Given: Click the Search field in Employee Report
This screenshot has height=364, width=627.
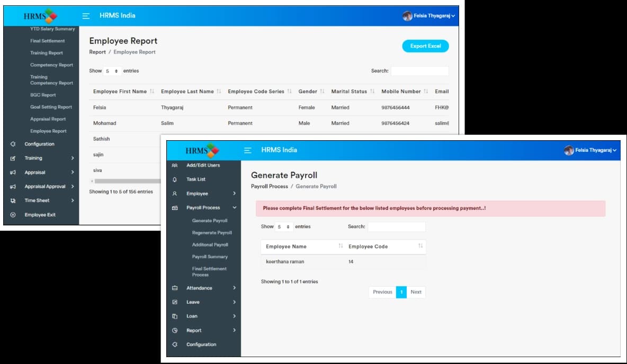Looking at the screenshot, I should point(419,71).
